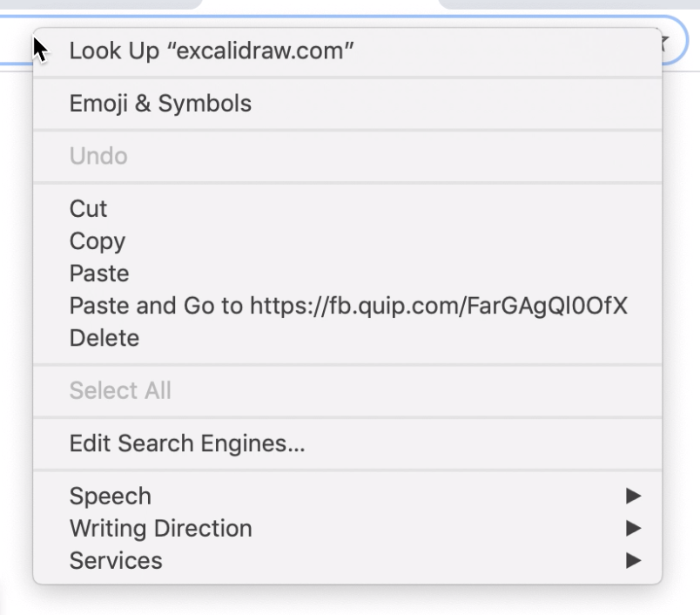
Task: Open the Emoji & Symbols picker
Action: (160, 103)
